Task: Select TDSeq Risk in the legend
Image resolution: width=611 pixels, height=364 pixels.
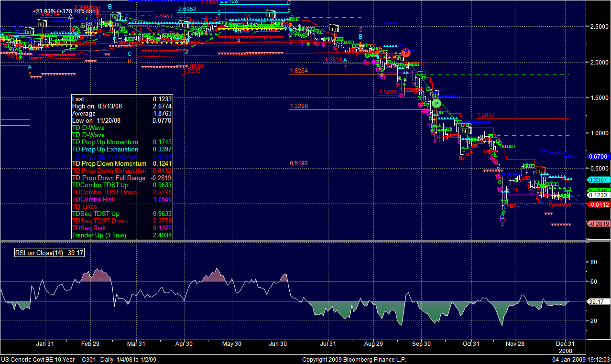Action: coord(121,228)
